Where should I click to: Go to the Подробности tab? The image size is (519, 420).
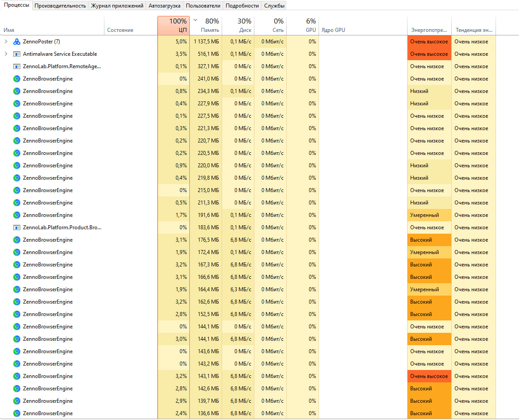[x=242, y=6]
